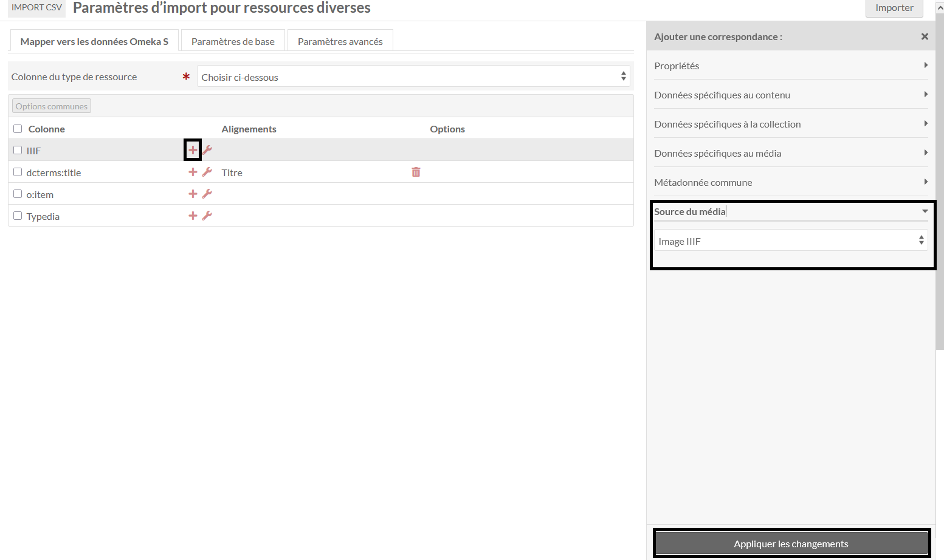Click the plus icon in the IIIF row

click(193, 150)
